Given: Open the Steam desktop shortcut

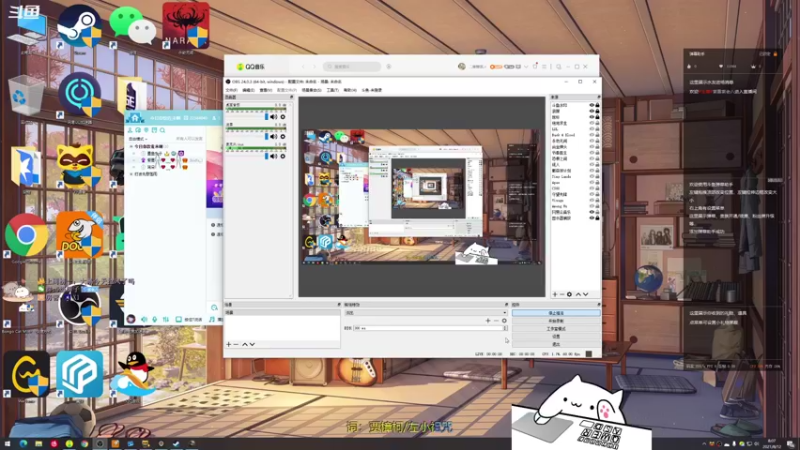Looking at the screenshot, I should (79, 26).
